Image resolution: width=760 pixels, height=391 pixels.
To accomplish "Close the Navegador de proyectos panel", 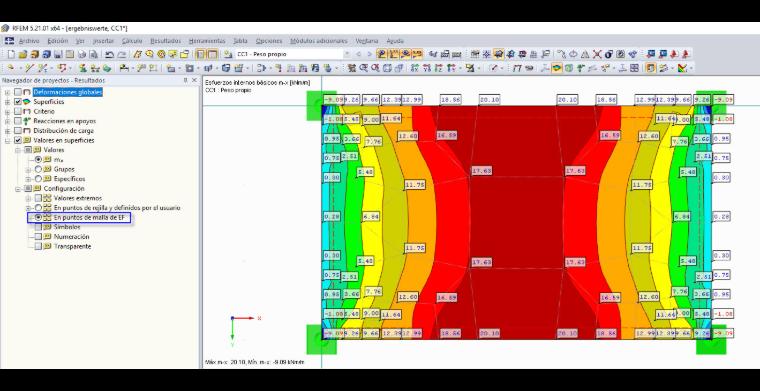I will point(194,80).
